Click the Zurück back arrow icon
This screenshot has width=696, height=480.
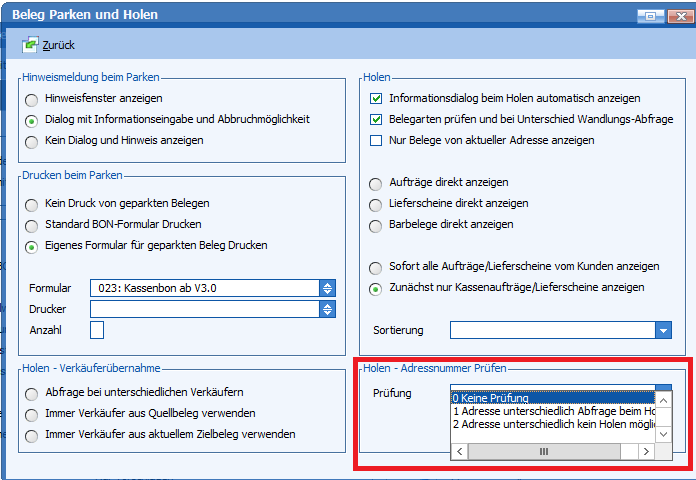coord(31,45)
